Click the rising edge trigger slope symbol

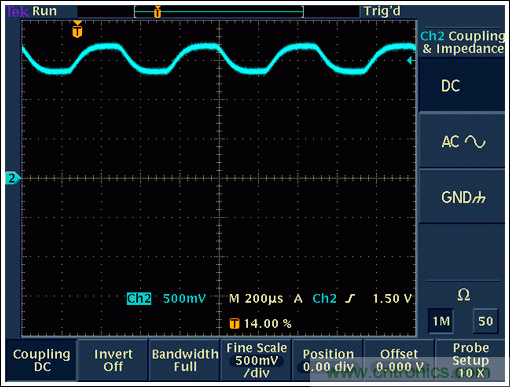pyautogui.click(x=350, y=298)
